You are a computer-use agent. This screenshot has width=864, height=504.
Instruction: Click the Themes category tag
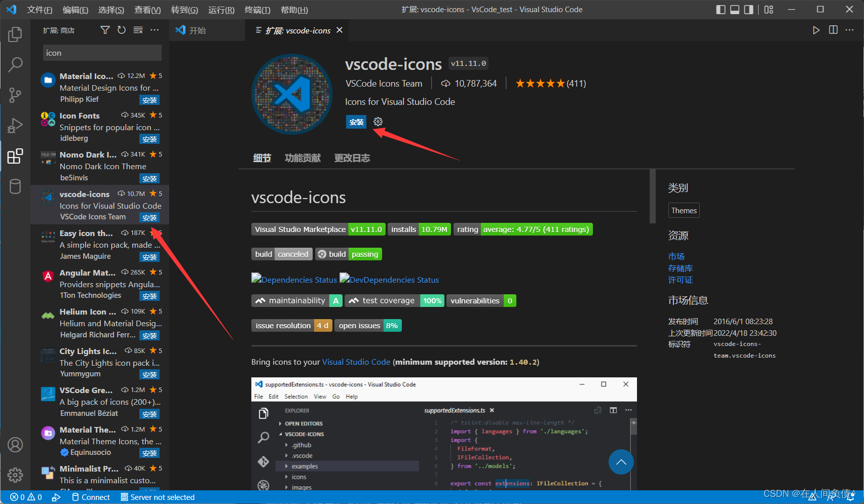[x=684, y=211]
